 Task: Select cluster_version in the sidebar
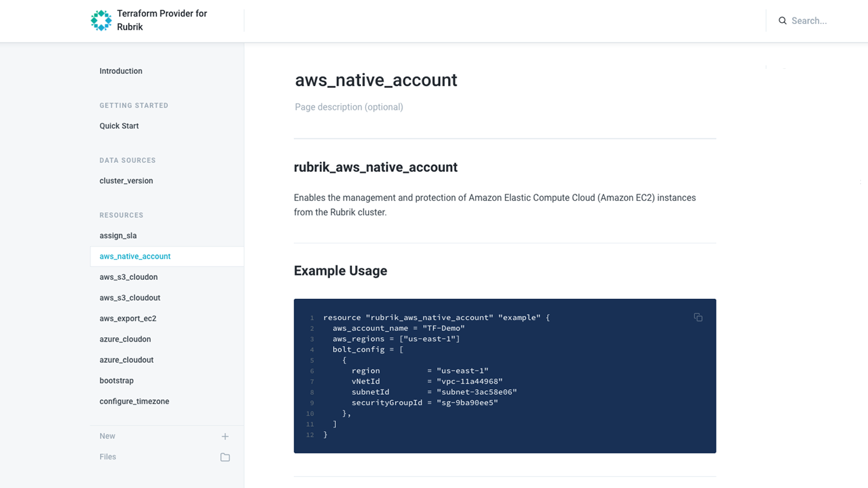[x=126, y=181]
